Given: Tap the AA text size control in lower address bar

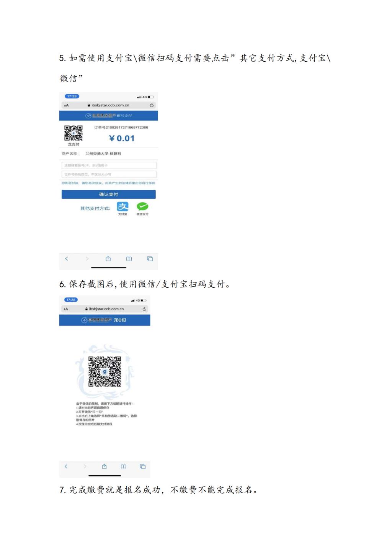Looking at the screenshot, I should click(65, 309).
